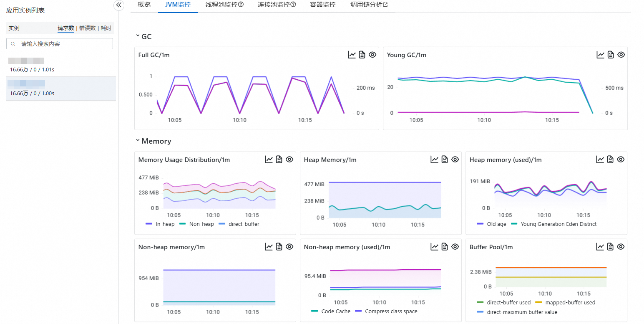Open chart icon for Non-heap memory (used)/1m
The image size is (644, 324).
coord(435,247)
